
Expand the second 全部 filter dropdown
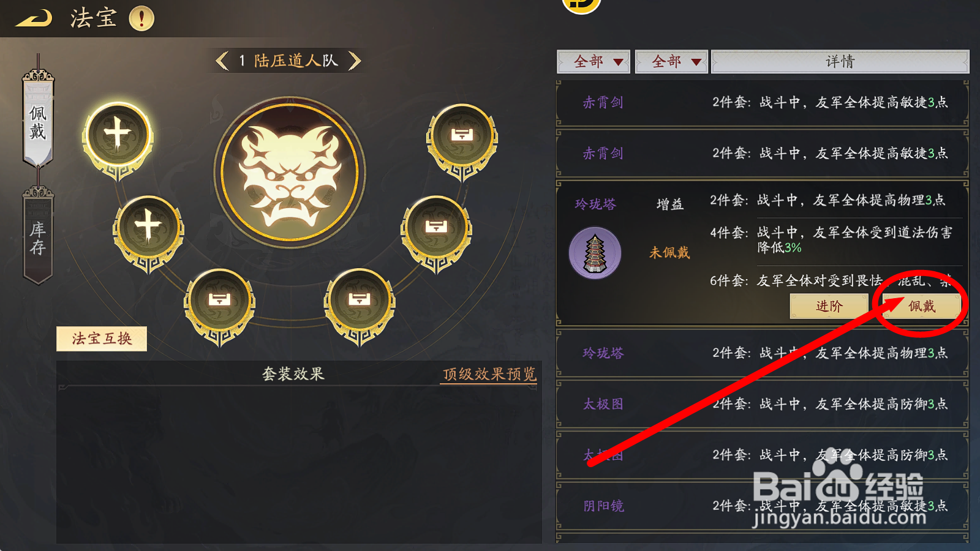click(671, 62)
